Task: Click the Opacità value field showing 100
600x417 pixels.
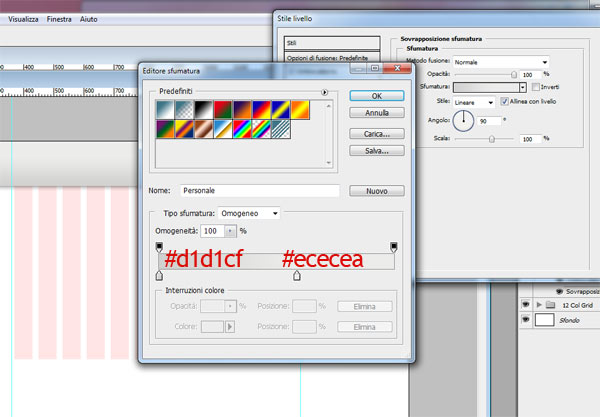Action: 530,75
